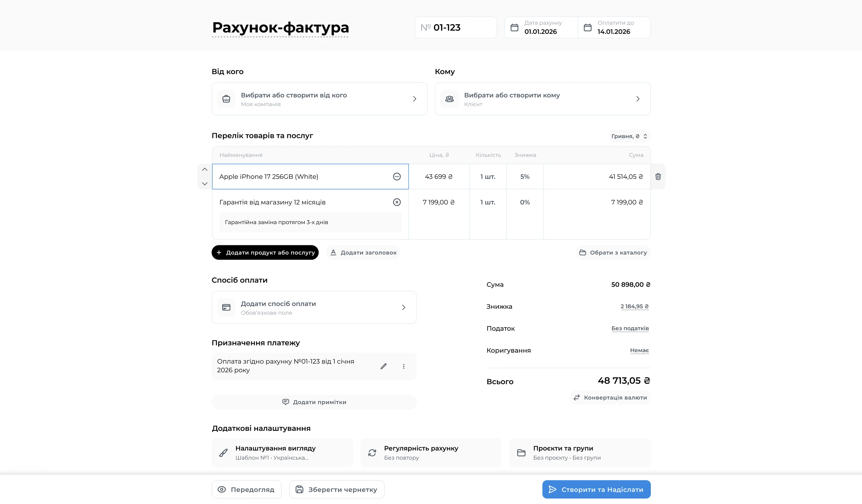The height and width of the screenshot is (504, 862).
Task: Click people icon in Кому card
Action: [450, 99]
